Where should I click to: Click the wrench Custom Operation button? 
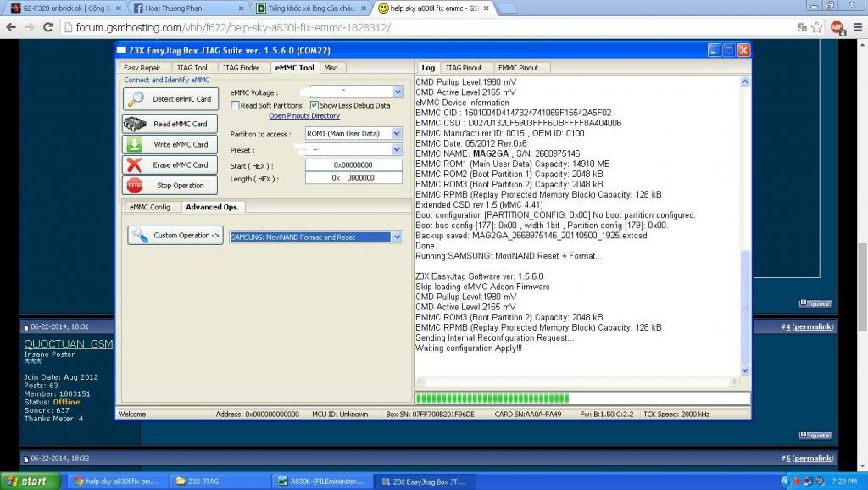coord(175,236)
